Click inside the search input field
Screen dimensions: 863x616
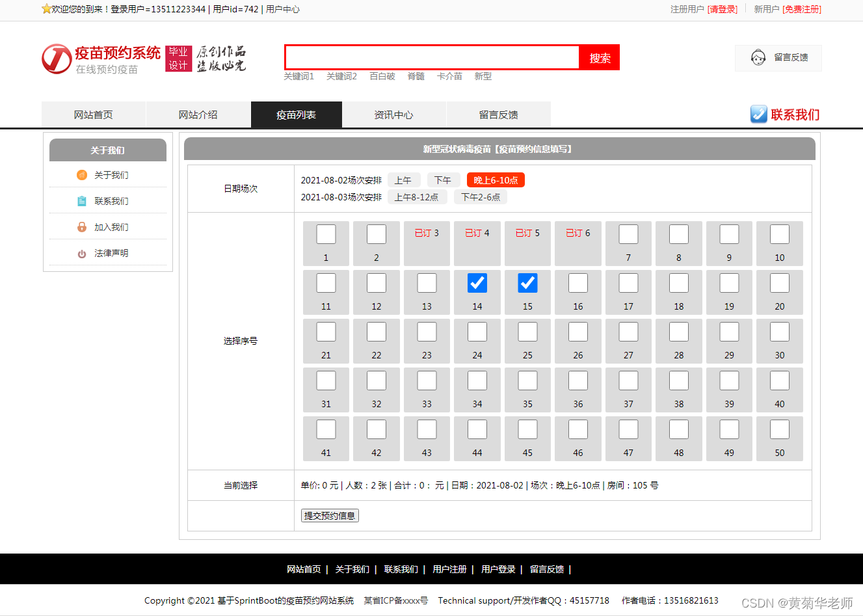pos(432,57)
